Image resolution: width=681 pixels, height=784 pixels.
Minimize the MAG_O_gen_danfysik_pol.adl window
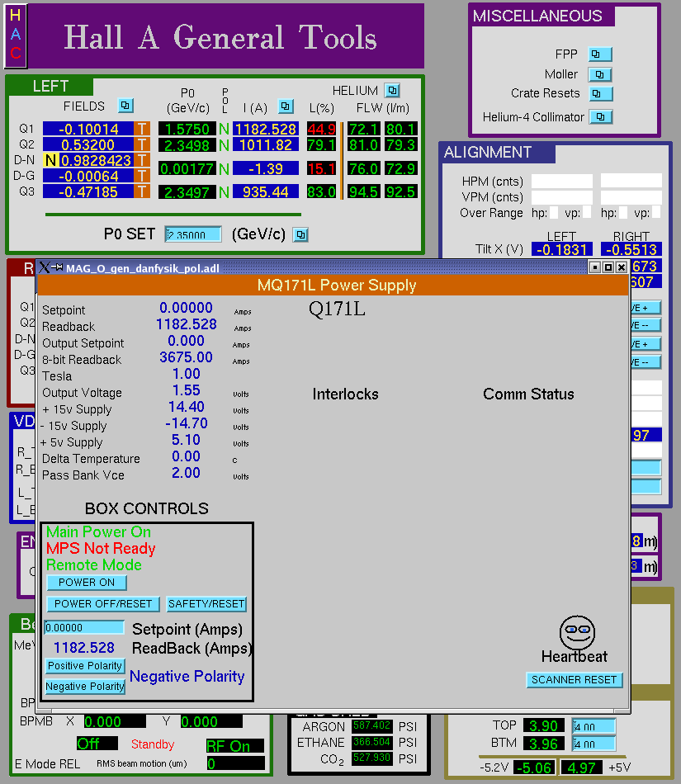coord(595,267)
